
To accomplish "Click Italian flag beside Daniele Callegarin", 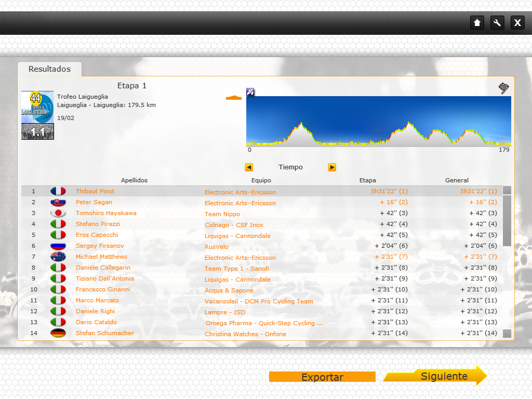I will pos(58,268).
